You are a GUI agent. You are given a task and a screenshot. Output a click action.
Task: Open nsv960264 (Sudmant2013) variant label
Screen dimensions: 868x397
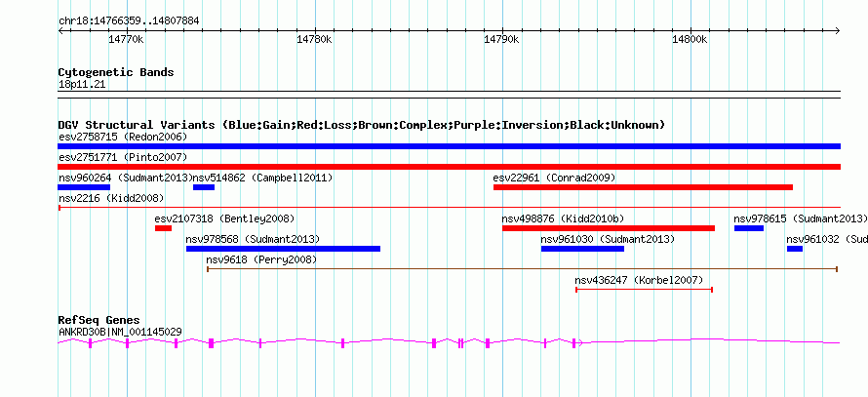(x=125, y=178)
